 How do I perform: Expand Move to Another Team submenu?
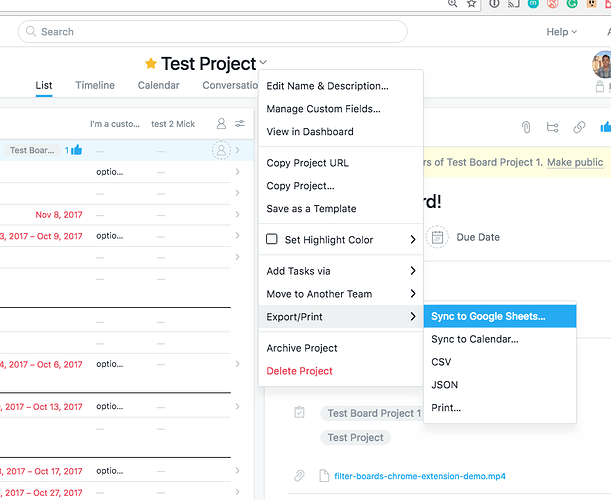click(x=341, y=294)
